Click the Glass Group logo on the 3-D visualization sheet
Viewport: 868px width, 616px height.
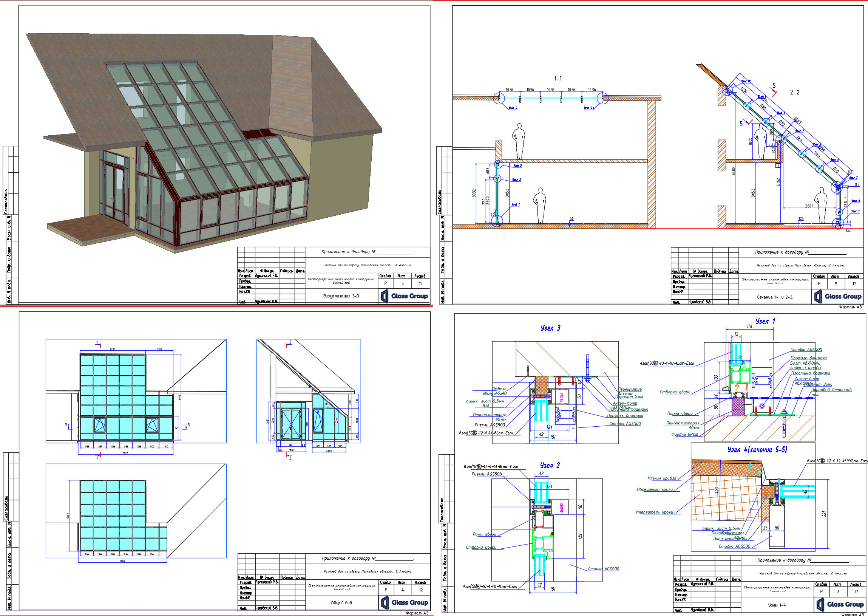404,296
